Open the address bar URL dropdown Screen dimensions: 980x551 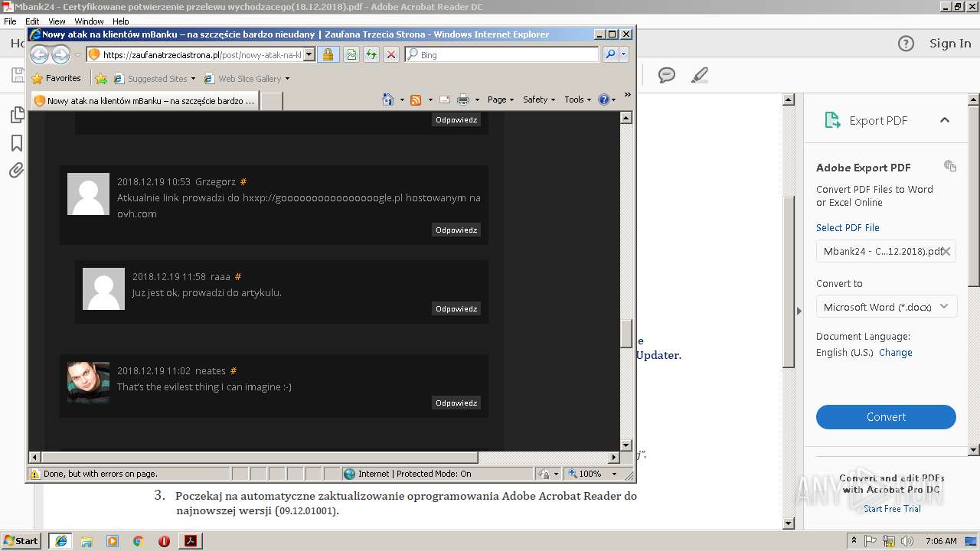click(x=309, y=54)
